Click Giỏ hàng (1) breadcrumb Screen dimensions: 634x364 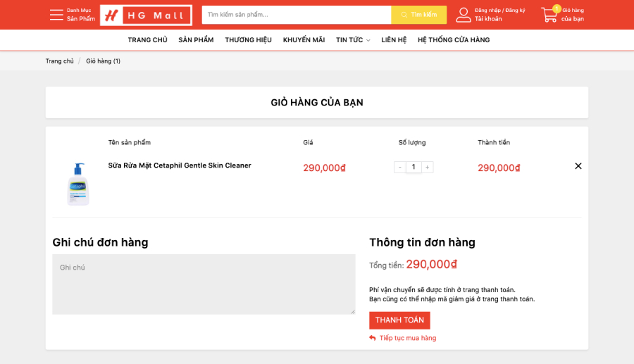[x=103, y=61]
